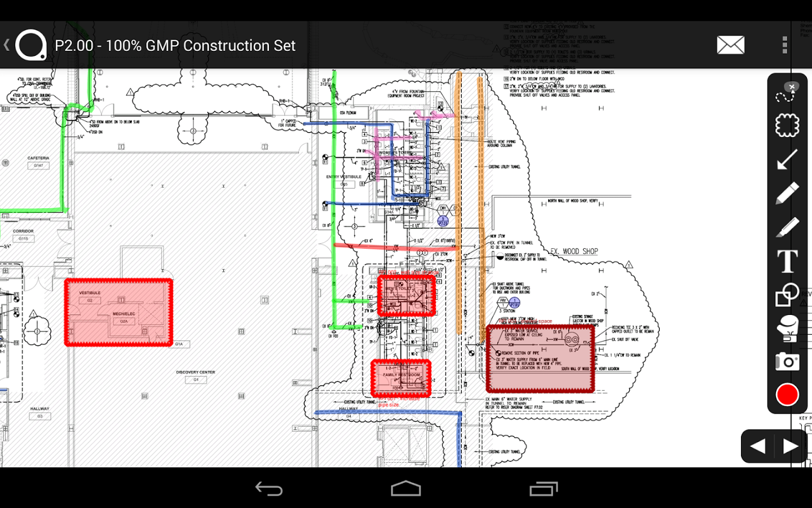Tap the app logo to navigate back
This screenshot has height=508, width=812.
tap(30, 45)
